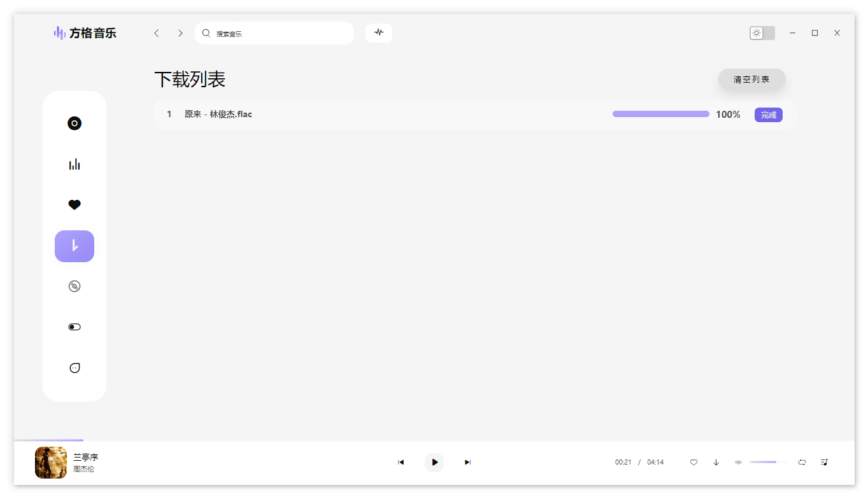Click the 完成 button on the downloaded track
Viewport: 868px width, 497px height.
click(768, 115)
